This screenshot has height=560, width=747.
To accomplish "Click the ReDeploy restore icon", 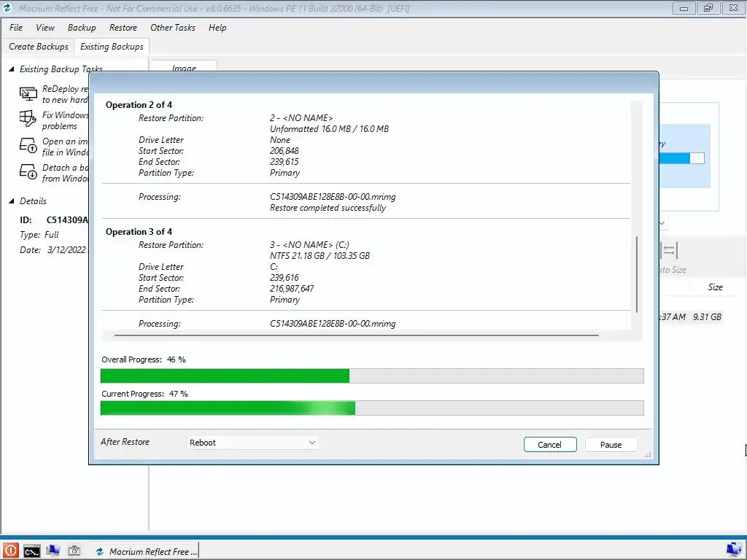I will 28,94.
